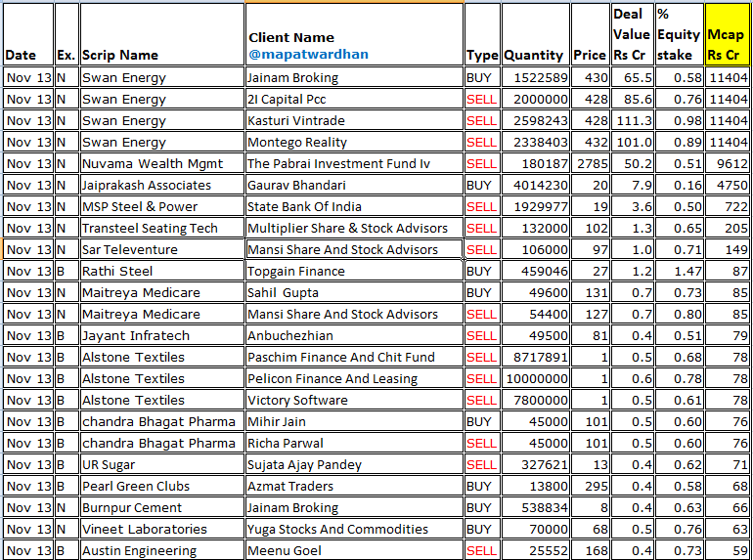Screen dimensions: 753x560
Task: Click 'Mansi Share And Stock Advisors' in Sar Televenture row
Action: (x=354, y=249)
